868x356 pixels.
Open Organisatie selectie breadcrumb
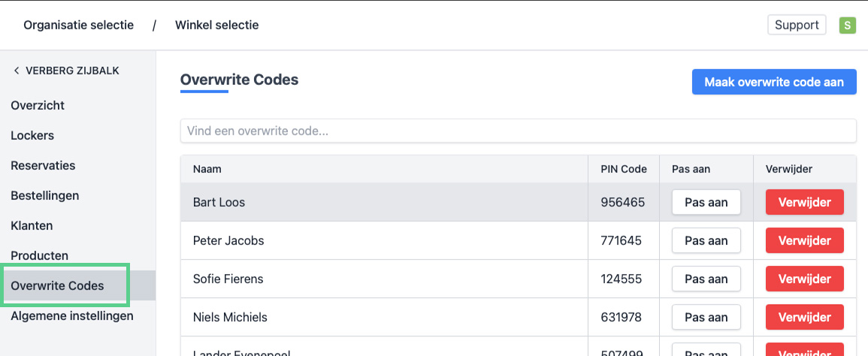point(78,25)
